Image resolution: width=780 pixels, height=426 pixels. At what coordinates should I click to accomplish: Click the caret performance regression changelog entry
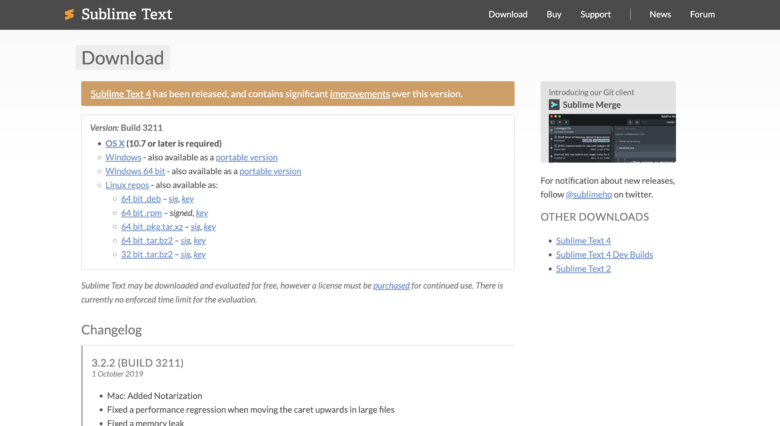tap(251, 410)
